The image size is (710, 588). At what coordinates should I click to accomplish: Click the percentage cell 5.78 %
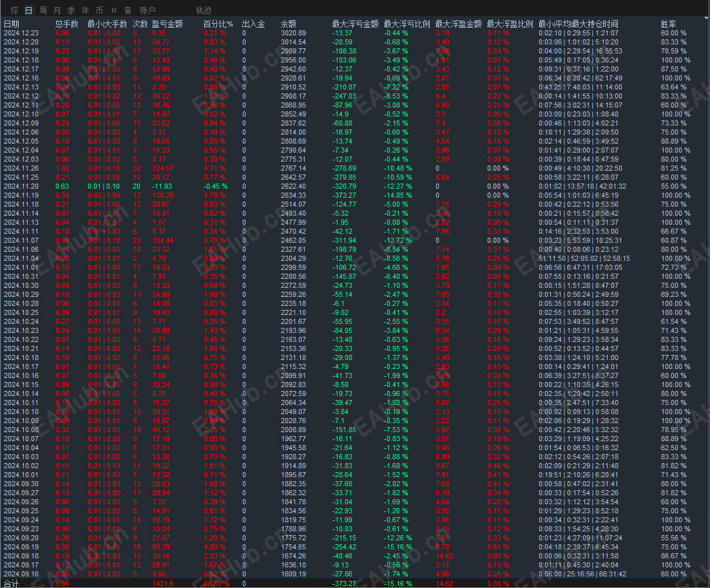point(215,240)
